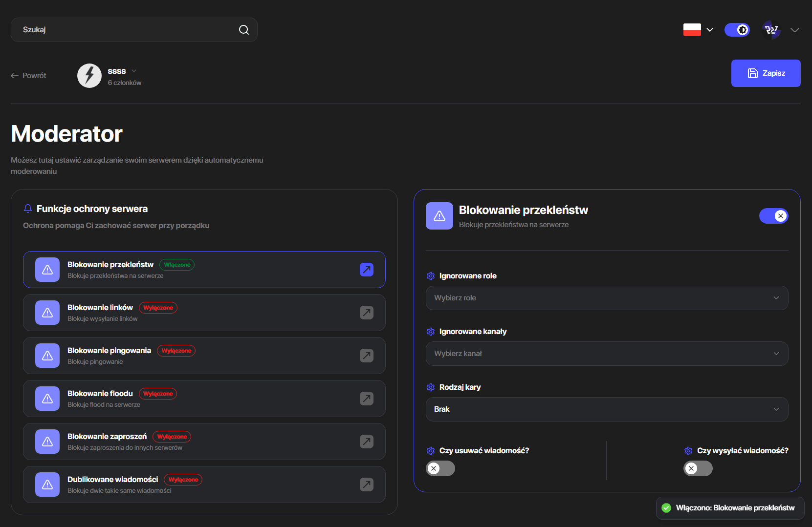The image size is (812, 527).
Task: Open Blokowanie floodu arrow icon
Action: (x=367, y=399)
